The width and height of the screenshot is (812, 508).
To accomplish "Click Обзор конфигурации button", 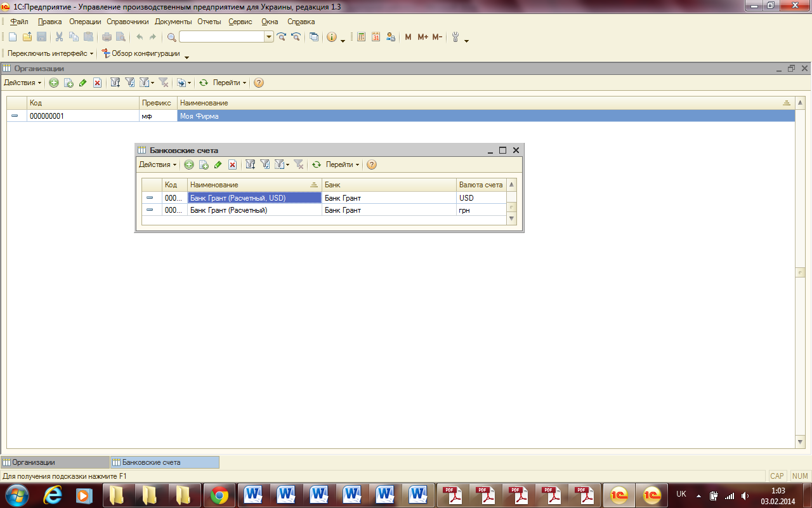I will pyautogui.click(x=141, y=54).
